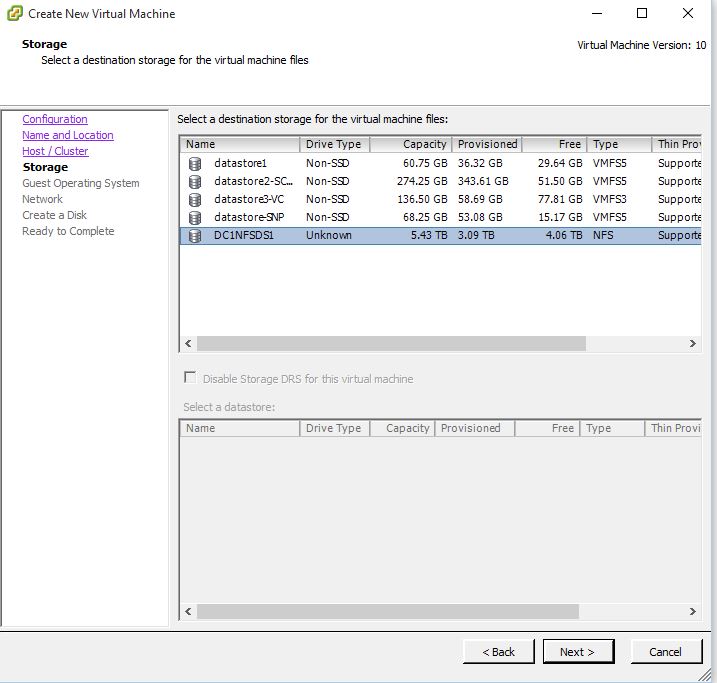Click upper table Thin Prov column header

[677, 144]
